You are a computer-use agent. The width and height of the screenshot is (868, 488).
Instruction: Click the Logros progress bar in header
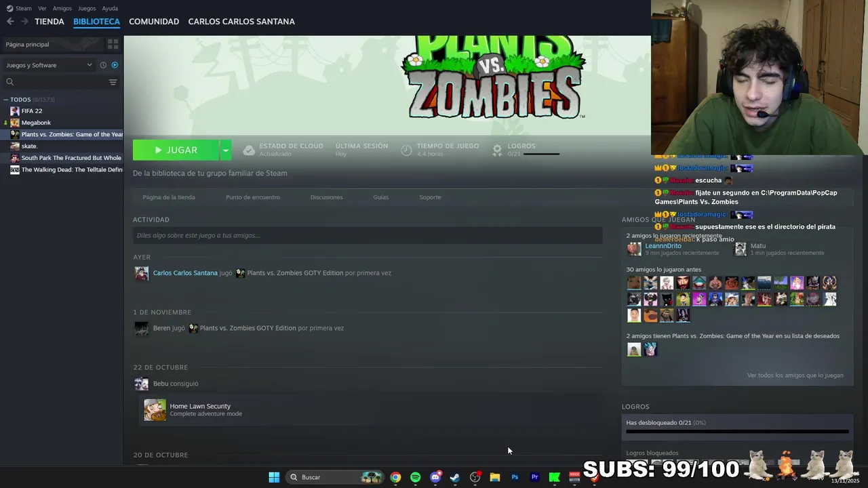point(541,154)
